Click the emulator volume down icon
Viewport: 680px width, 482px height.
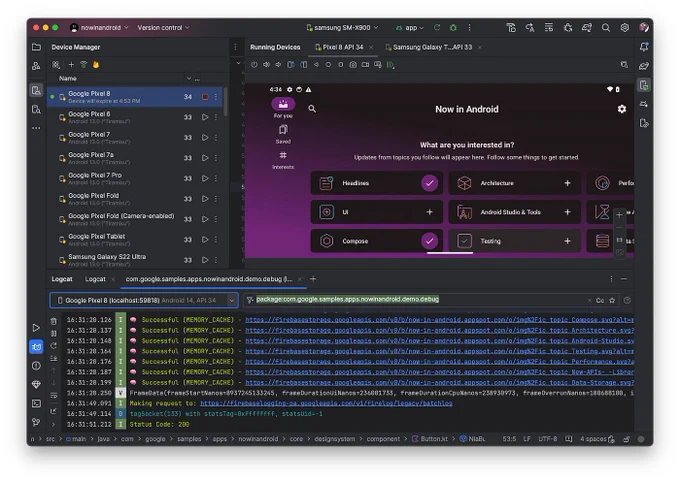pos(278,65)
